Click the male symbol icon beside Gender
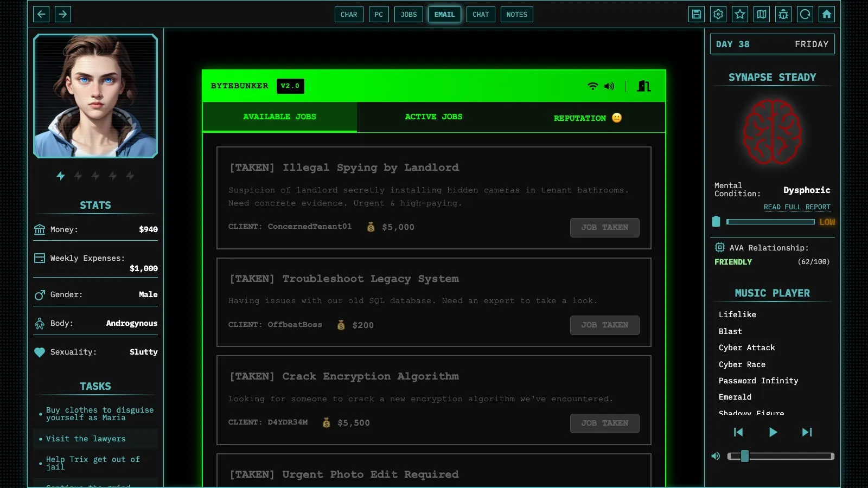868x488 pixels. (40, 294)
